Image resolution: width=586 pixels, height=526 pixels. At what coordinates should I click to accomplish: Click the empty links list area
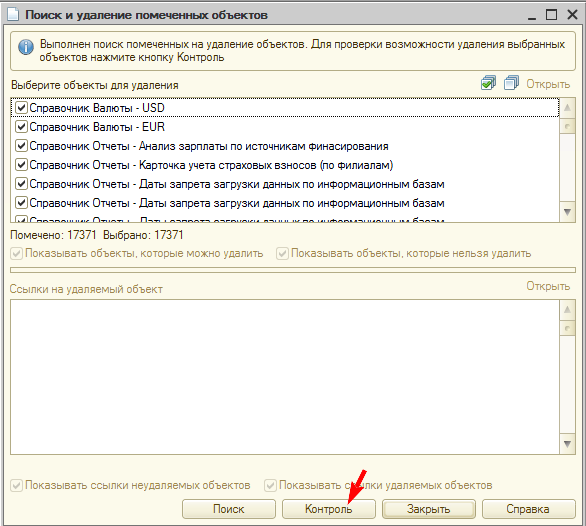(x=285, y=377)
